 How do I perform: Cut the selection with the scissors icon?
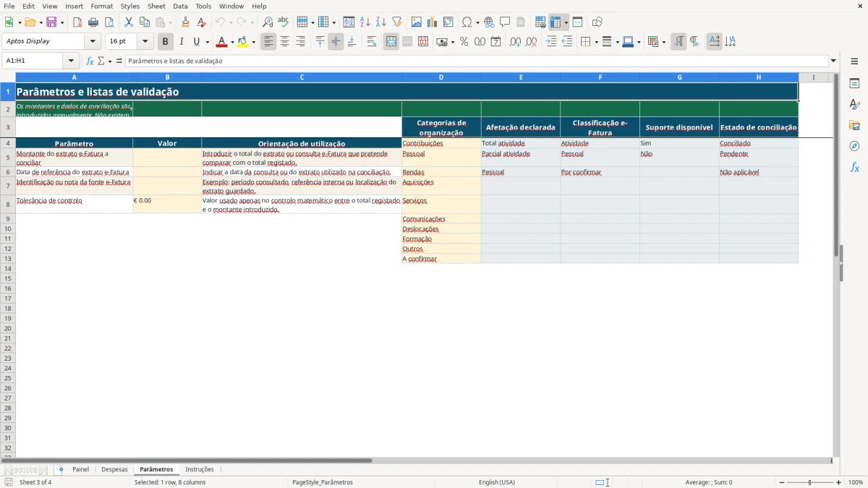tap(129, 22)
